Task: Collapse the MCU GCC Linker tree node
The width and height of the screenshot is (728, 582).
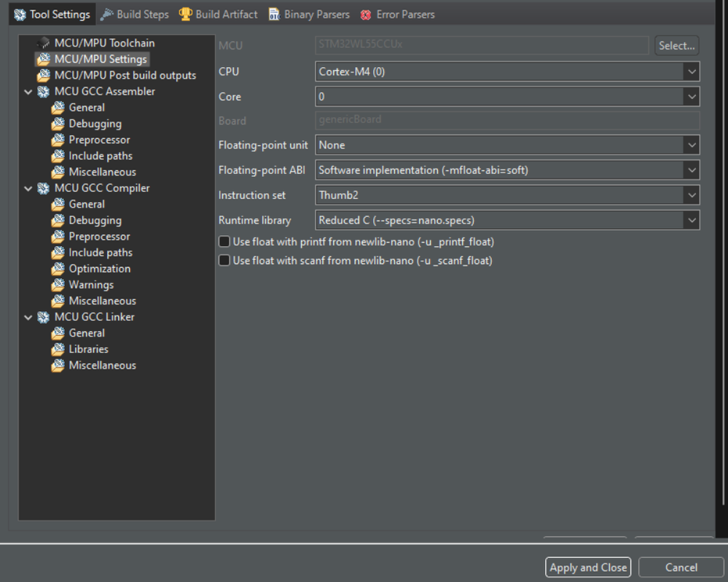Action: [28, 318]
